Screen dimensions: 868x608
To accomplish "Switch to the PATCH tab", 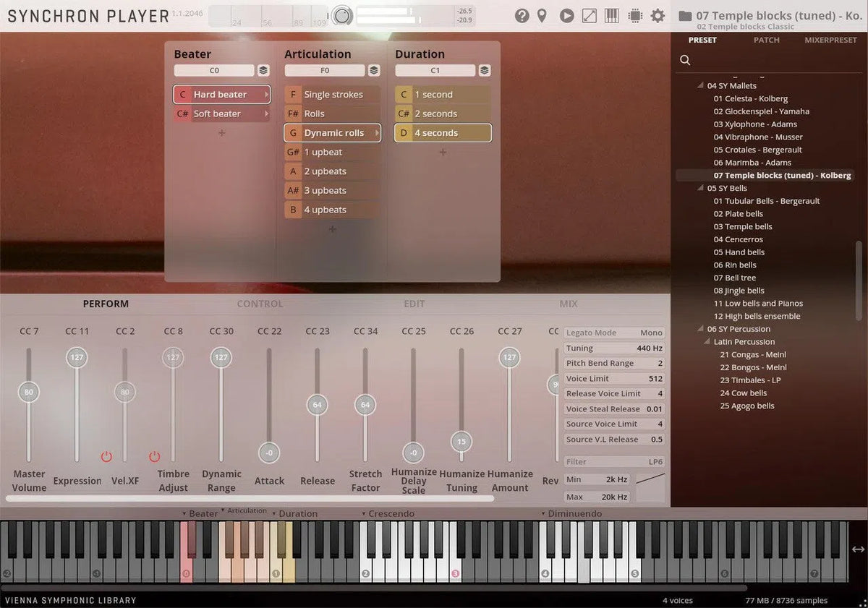I will (766, 40).
